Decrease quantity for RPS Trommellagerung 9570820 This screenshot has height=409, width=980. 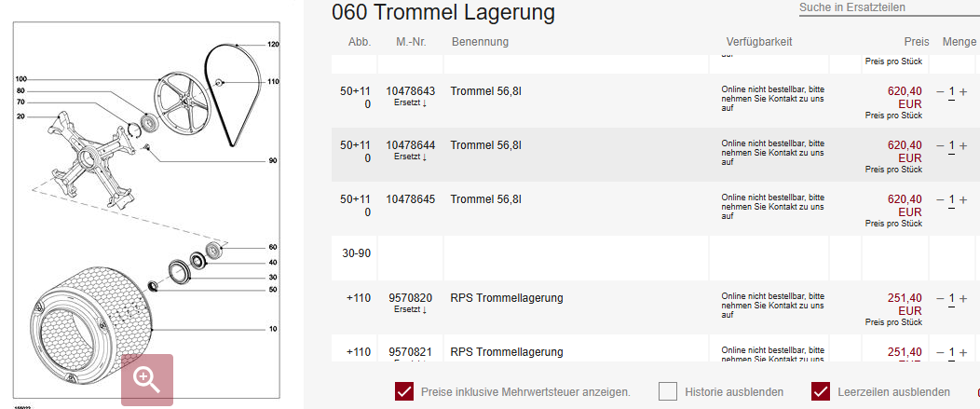tap(940, 298)
